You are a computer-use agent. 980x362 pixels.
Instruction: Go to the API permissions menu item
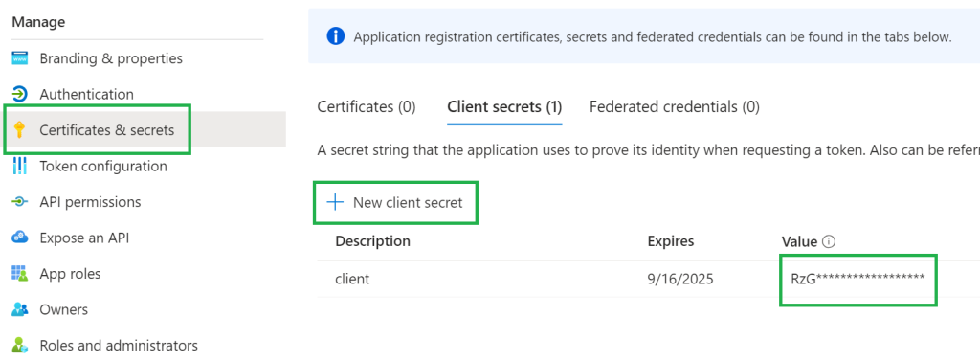tap(90, 202)
